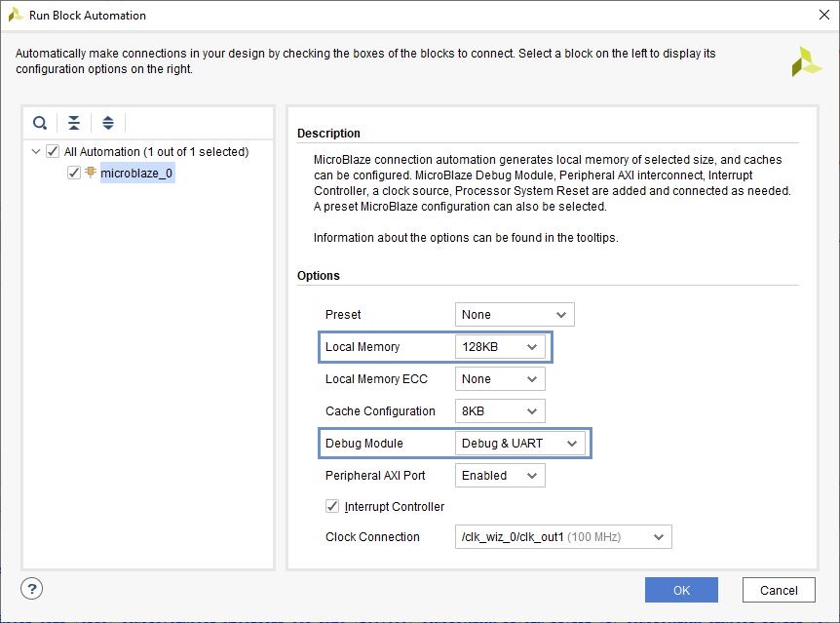
Task: Collapse the All Automation tree node
Action: pyautogui.click(x=36, y=152)
